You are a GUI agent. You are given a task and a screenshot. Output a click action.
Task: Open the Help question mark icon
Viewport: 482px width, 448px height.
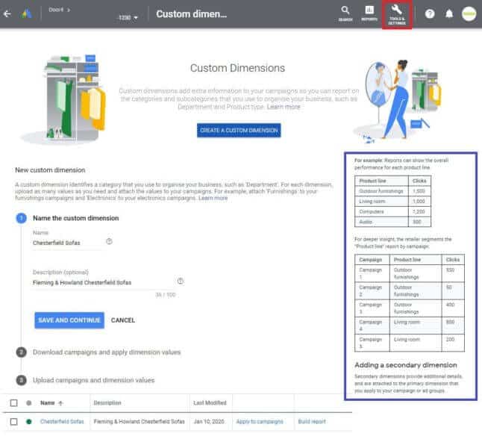pyautogui.click(x=430, y=14)
